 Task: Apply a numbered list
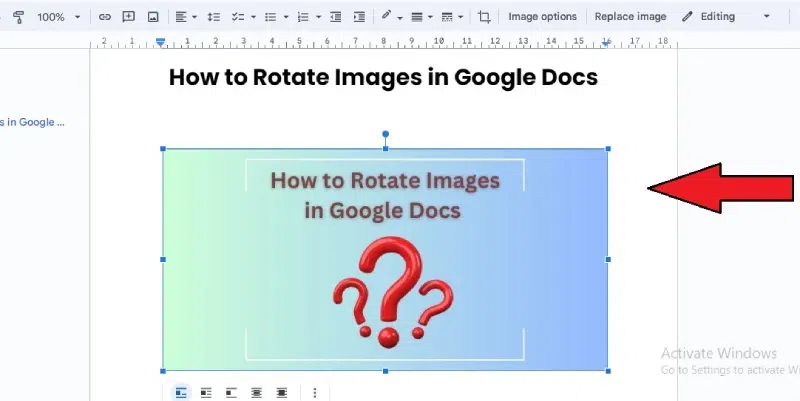[303, 17]
